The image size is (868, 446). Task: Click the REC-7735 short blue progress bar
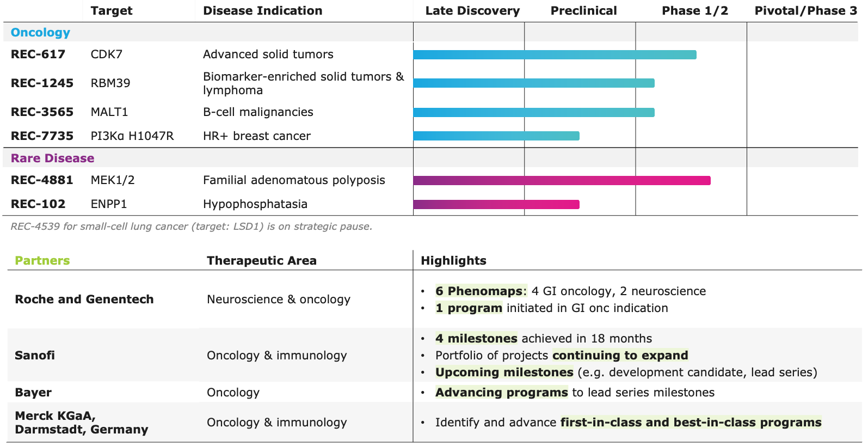(496, 136)
